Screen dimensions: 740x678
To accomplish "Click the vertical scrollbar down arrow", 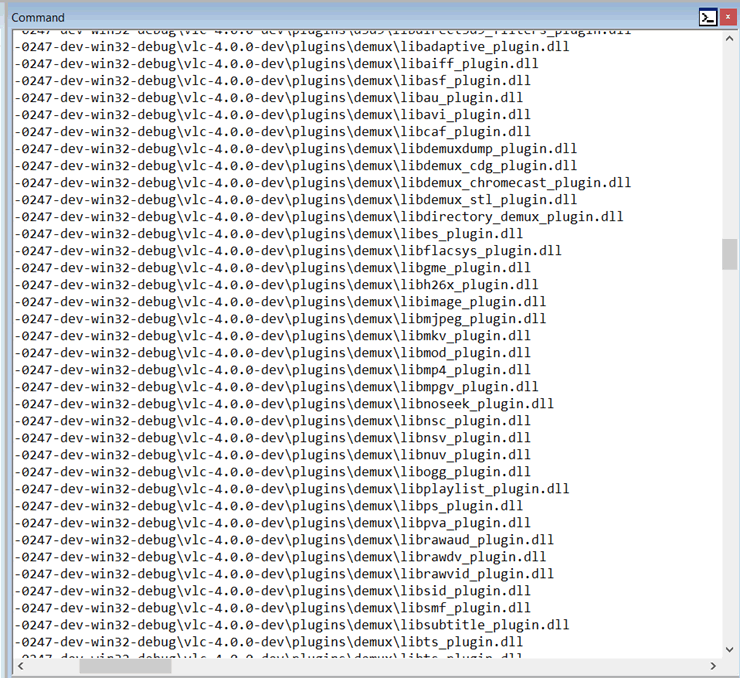I will coord(729,650).
